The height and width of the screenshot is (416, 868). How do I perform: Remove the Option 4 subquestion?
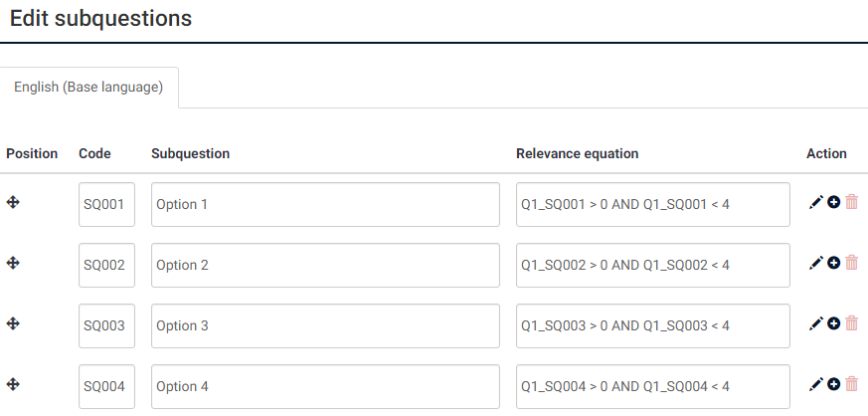[x=852, y=384]
